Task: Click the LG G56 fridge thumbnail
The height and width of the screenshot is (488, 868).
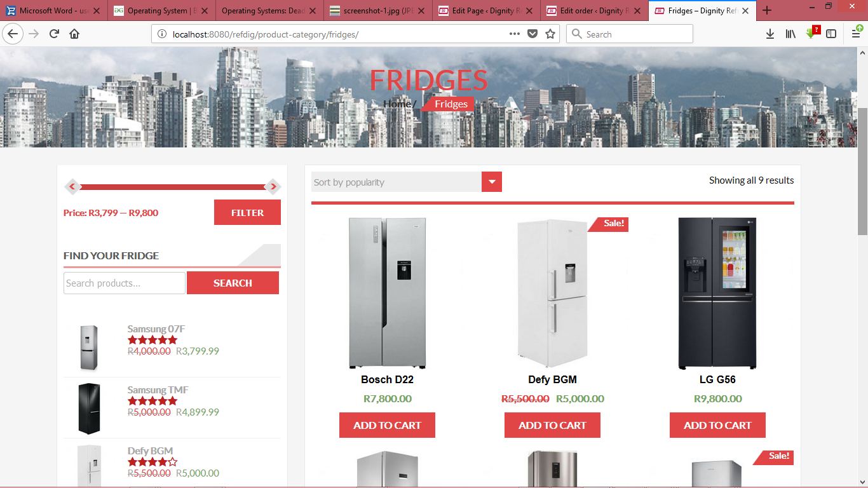Action: (717, 293)
